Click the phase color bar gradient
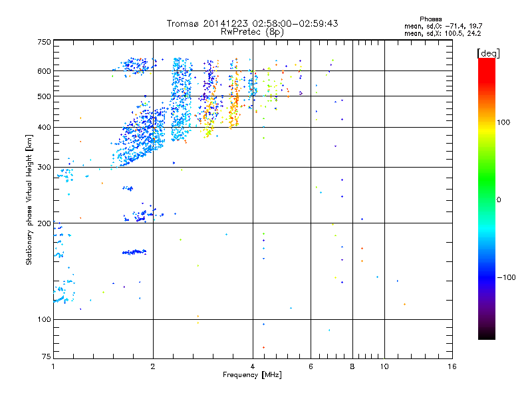Screen dimensions: 532x399 pos(487,198)
